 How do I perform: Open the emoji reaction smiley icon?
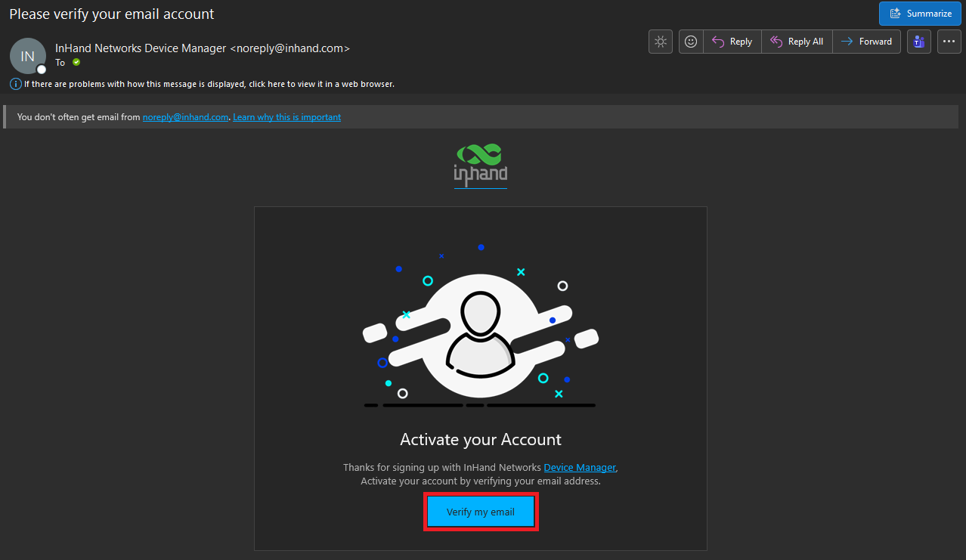[x=691, y=42]
